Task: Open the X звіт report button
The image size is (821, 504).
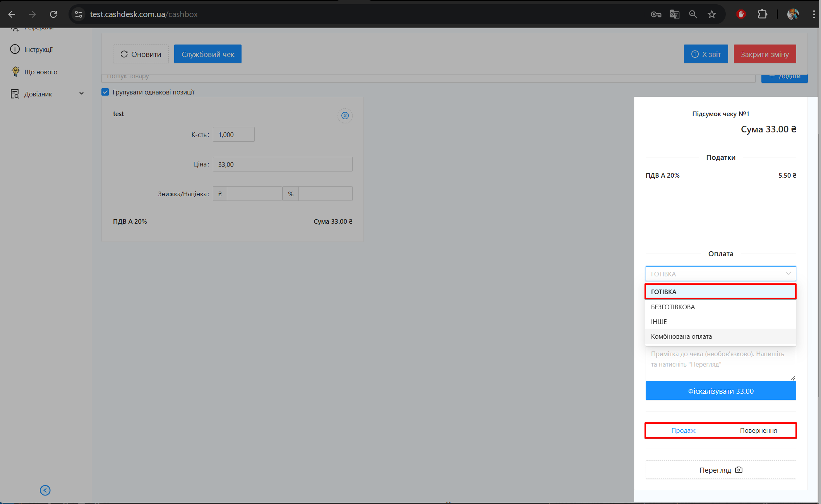Action: [706, 54]
